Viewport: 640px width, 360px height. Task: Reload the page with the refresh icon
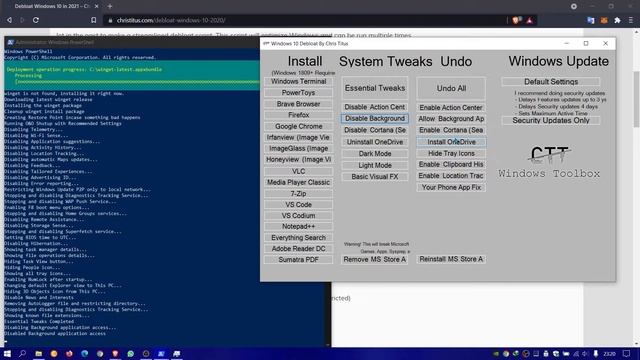tap(36, 20)
